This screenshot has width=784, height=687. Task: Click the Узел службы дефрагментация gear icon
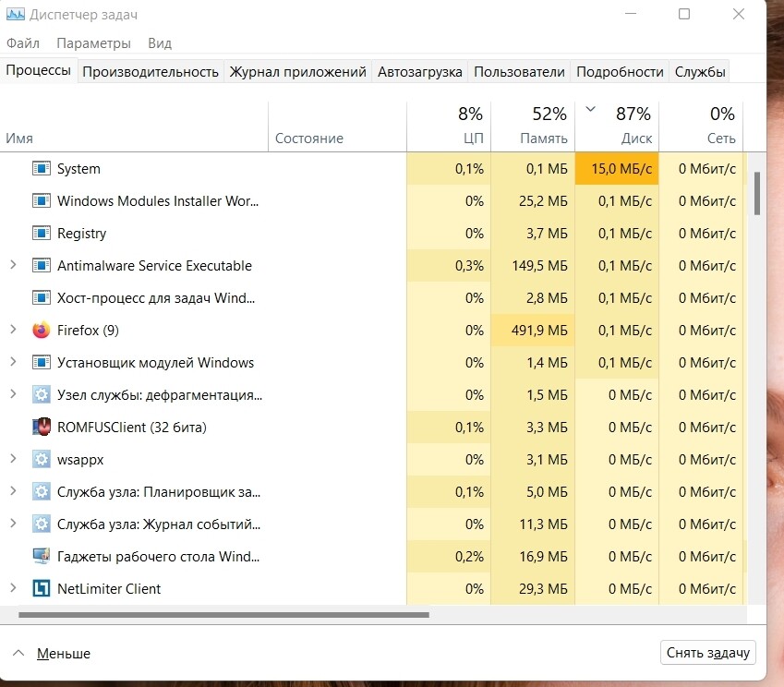pyautogui.click(x=41, y=395)
